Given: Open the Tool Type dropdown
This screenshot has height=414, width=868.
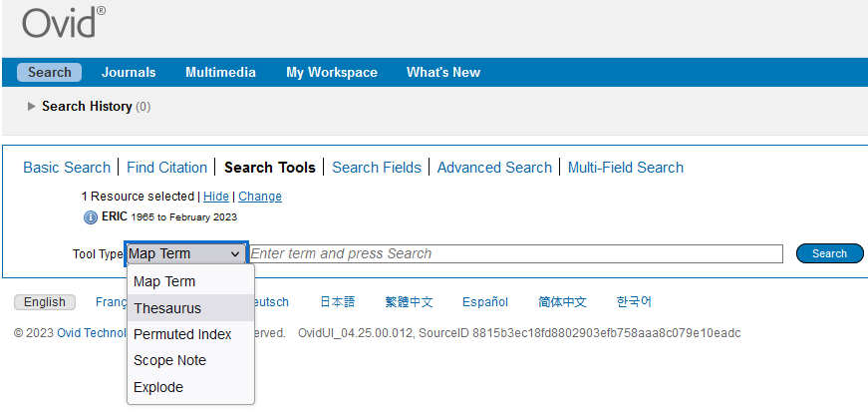Looking at the screenshot, I should 185,253.
